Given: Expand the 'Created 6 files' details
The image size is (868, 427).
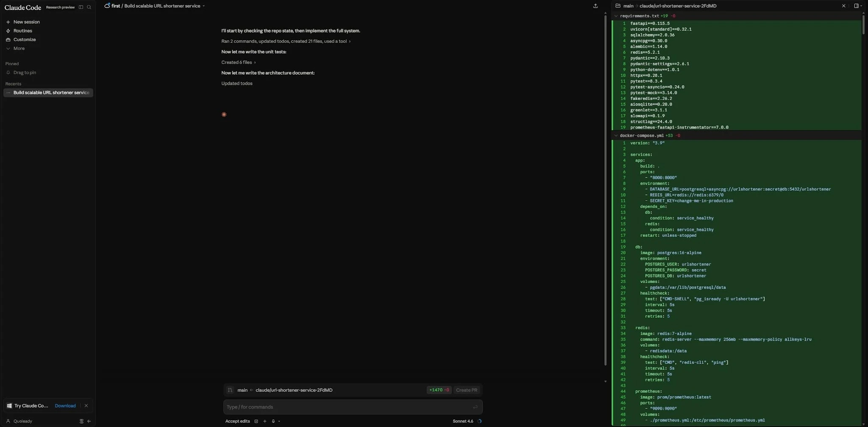Looking at the screenshot, I should [x=238, y=63].
